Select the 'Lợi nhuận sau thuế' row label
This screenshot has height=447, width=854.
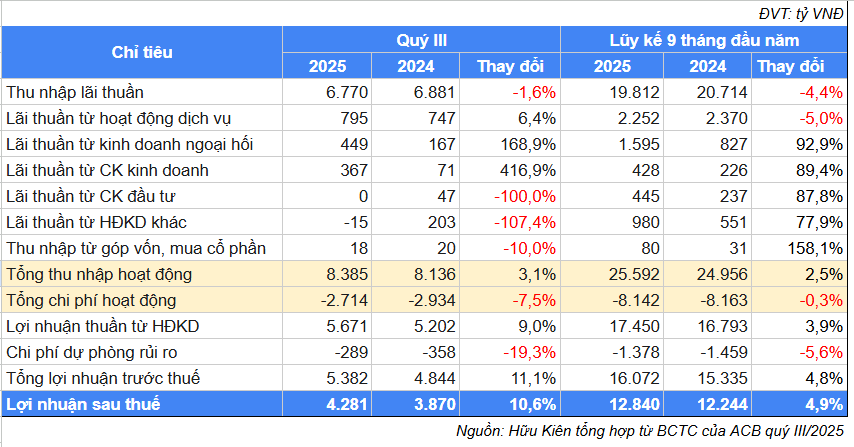tap(82, 404)
